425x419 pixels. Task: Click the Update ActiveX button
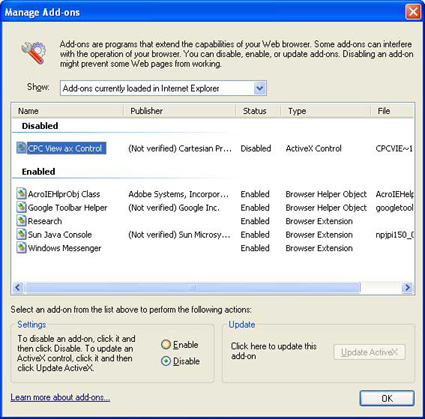(x=369, y=352)
